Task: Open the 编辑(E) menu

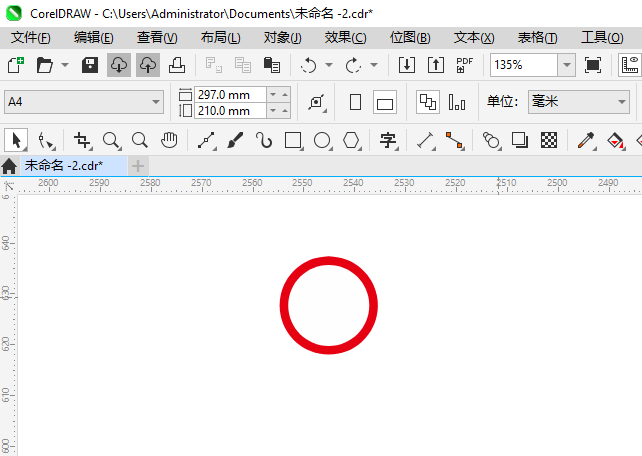Action: click(x=93, y=38)
